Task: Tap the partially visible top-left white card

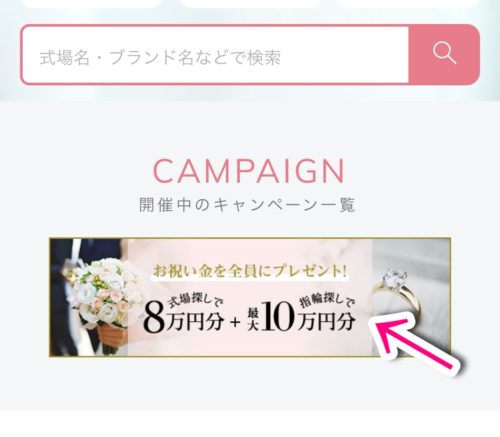Action: [92, 3]
